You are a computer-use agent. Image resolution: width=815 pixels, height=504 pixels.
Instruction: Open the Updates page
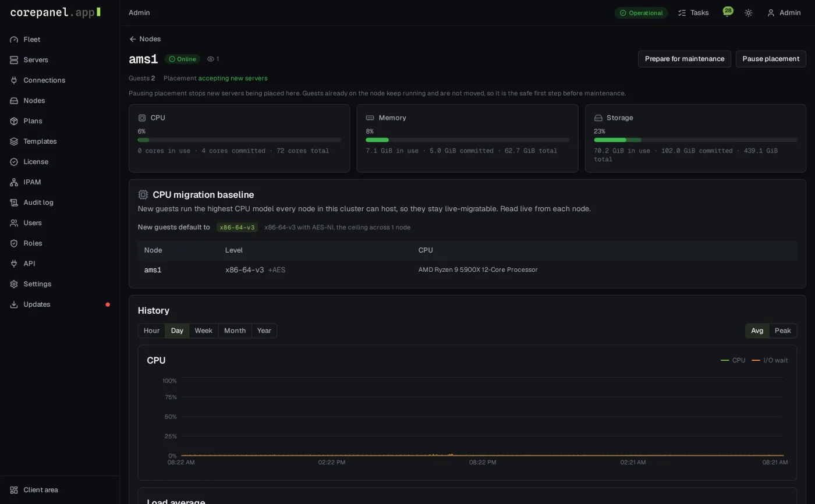(59, 304)
